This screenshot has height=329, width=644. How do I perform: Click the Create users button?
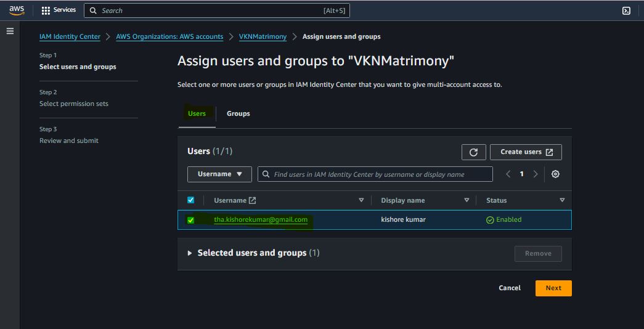click(x=526, y=152)
